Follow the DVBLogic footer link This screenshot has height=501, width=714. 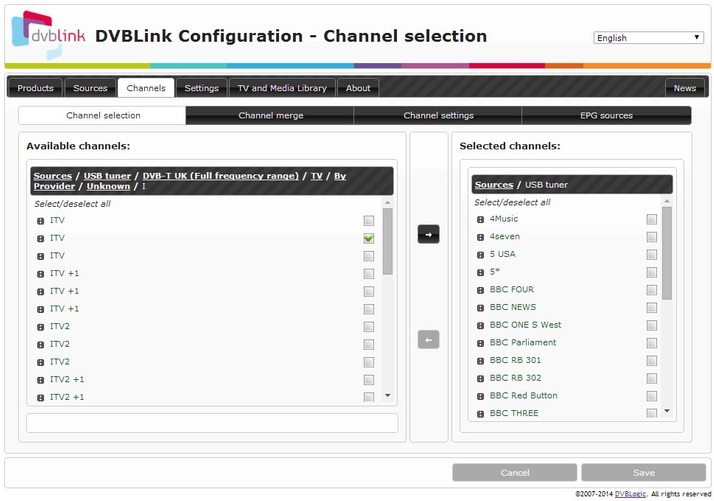click(630, 494)
